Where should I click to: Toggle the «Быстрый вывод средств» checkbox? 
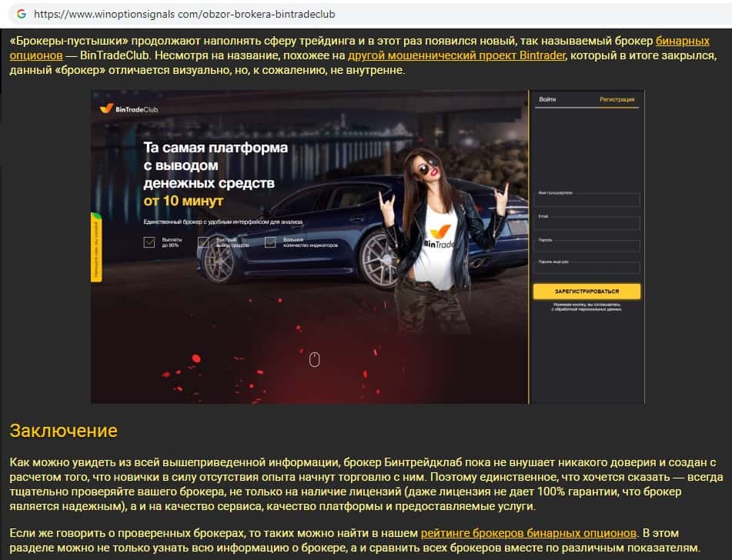(x=203, y=242)
